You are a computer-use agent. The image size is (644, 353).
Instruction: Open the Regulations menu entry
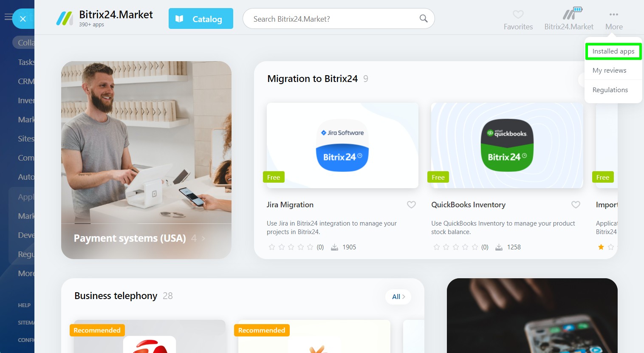tap(610, 90)
